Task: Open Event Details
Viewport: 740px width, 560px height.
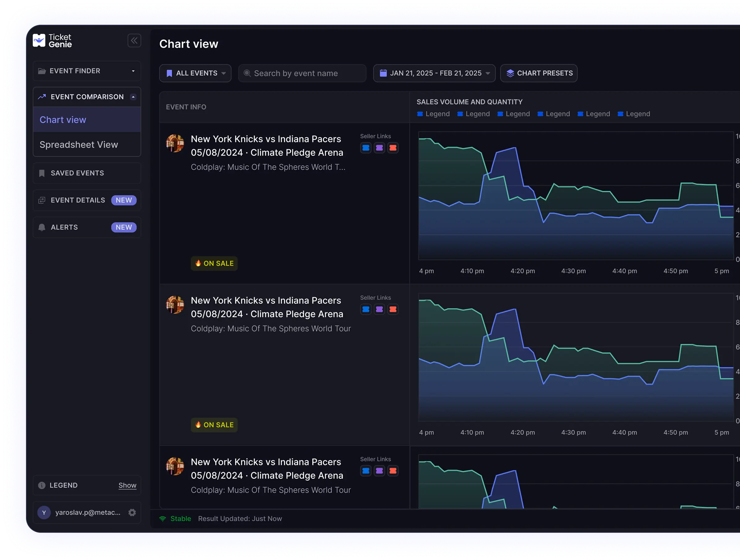Action: [x=87, y=200]
